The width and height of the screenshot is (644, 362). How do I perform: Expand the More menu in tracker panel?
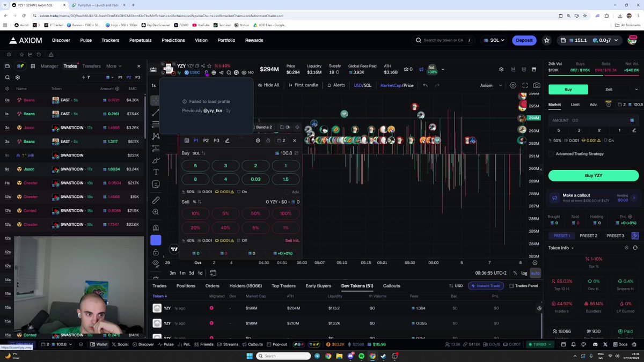click(114, 66)
